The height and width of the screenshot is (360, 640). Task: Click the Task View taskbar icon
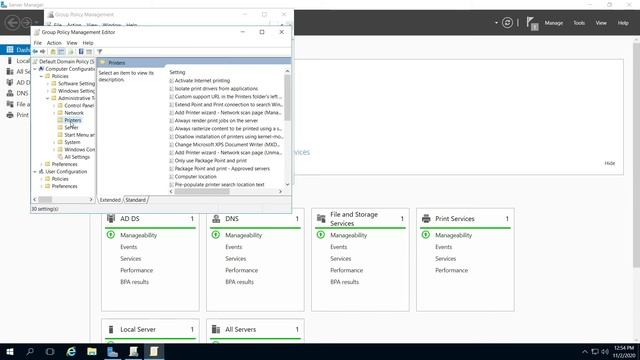(50, 351)
